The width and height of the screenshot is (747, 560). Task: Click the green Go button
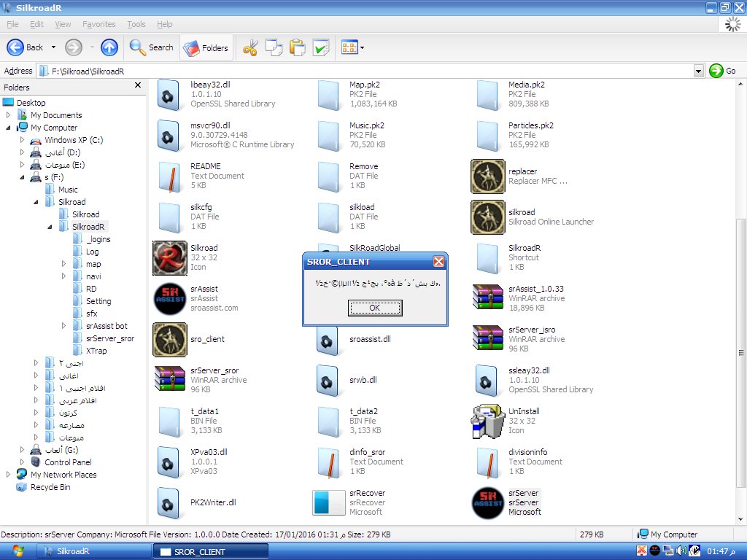[x=722, y=71]
